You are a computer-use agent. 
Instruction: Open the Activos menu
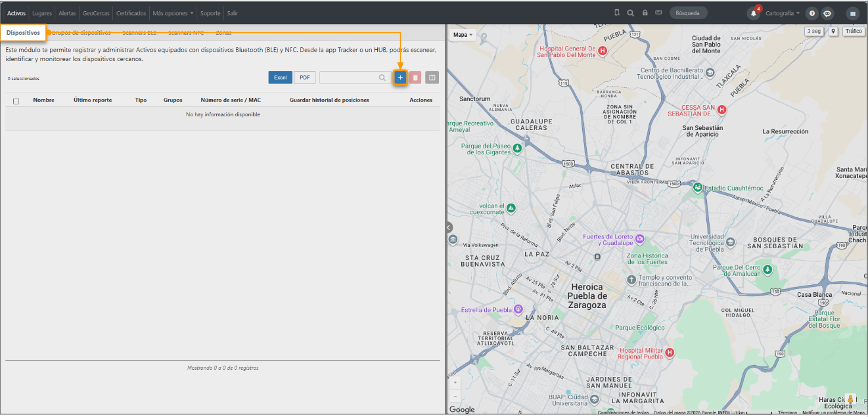pyautogui.click(x=16, y=13)
